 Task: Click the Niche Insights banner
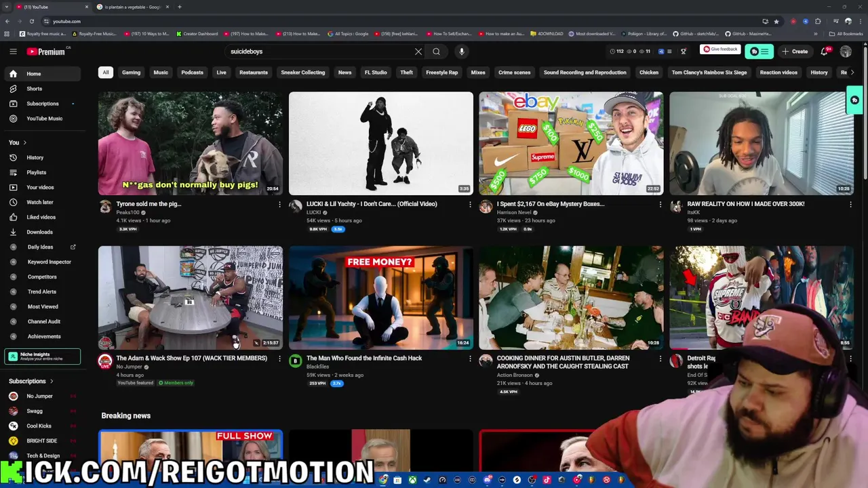point(42,357)
